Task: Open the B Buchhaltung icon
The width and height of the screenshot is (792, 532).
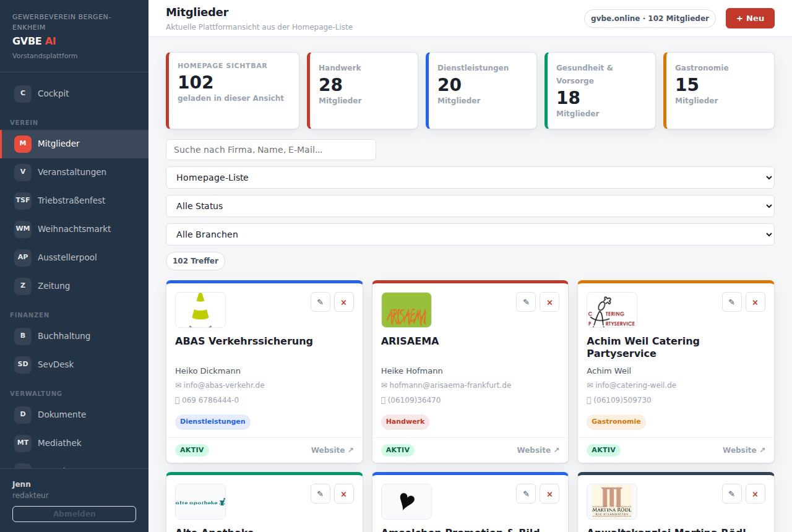Action: [23, 336]
